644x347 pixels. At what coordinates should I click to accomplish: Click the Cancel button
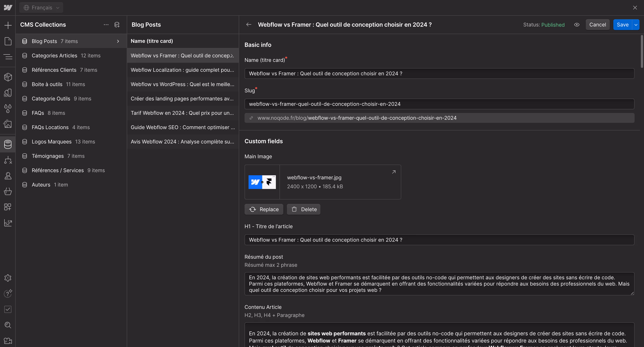coord(597,24)
